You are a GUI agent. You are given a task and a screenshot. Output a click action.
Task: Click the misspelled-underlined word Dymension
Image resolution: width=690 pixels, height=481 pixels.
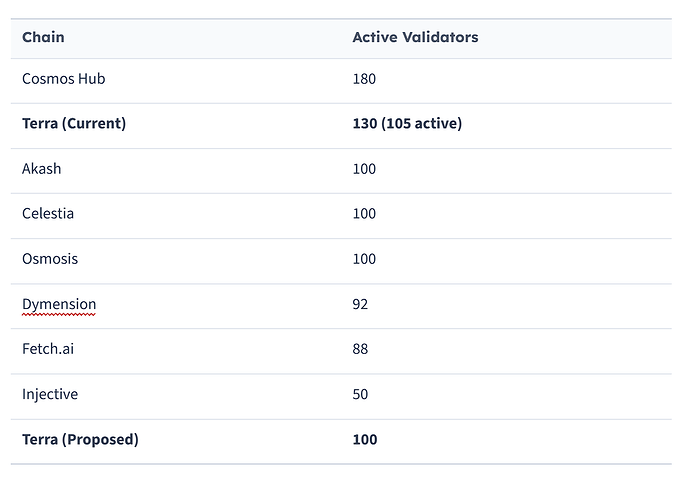[59, 304]
